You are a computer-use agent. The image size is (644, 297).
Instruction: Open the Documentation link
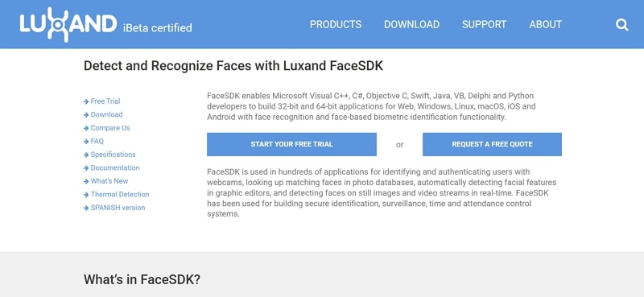click(x=115, y=167)
